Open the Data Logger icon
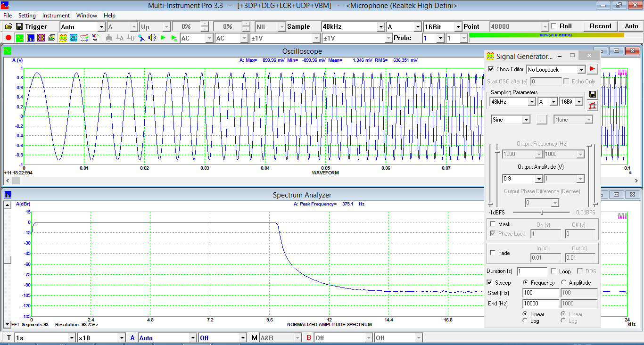The image size is (644, 345). point(84,38)
